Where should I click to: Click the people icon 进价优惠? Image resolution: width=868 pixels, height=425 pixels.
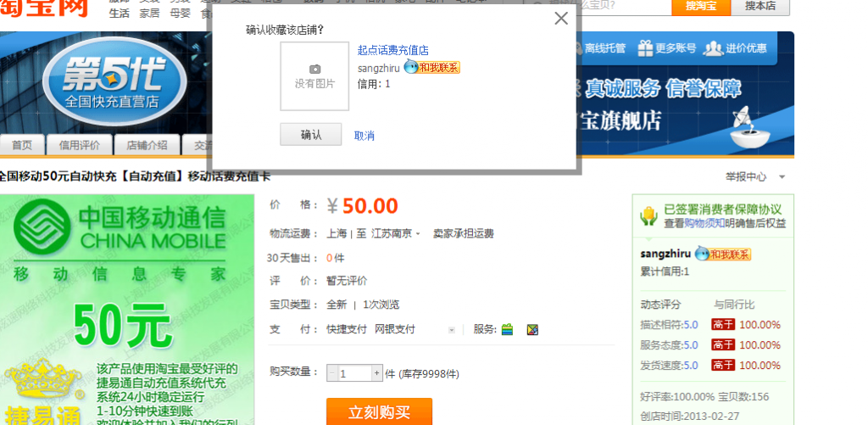coord(714,48)
